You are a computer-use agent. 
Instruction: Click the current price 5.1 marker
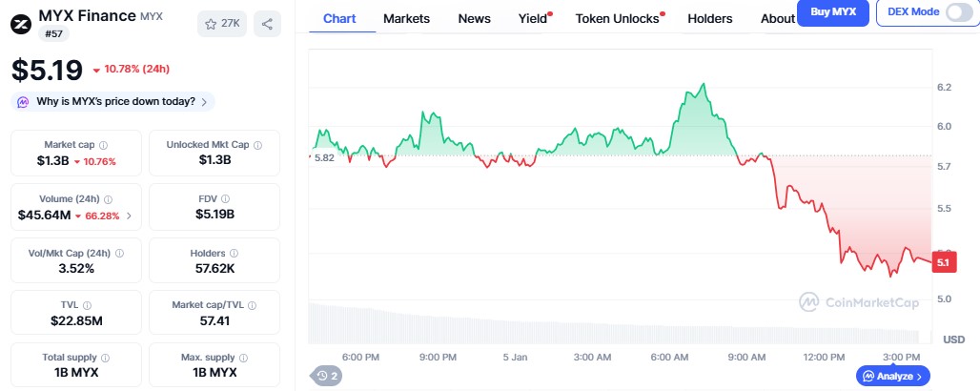point(943,262)
